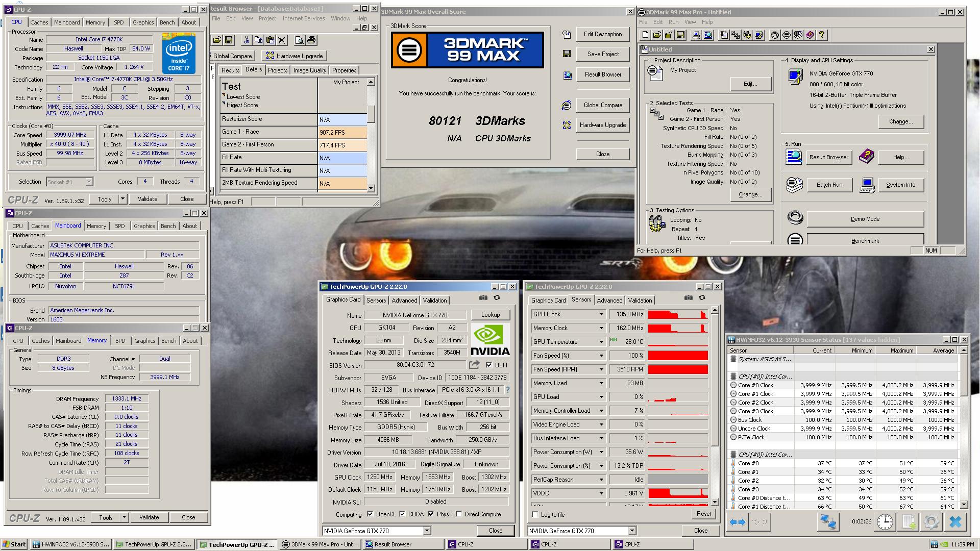Click the BIOS export share icon in GPU-Z

[475, 364]
